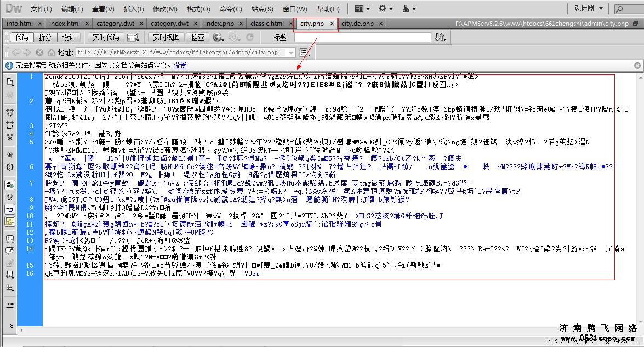This screenshot has height=347, width=644.
Task: Expand the address URL dropdown arrow
Action: [289, 53]
